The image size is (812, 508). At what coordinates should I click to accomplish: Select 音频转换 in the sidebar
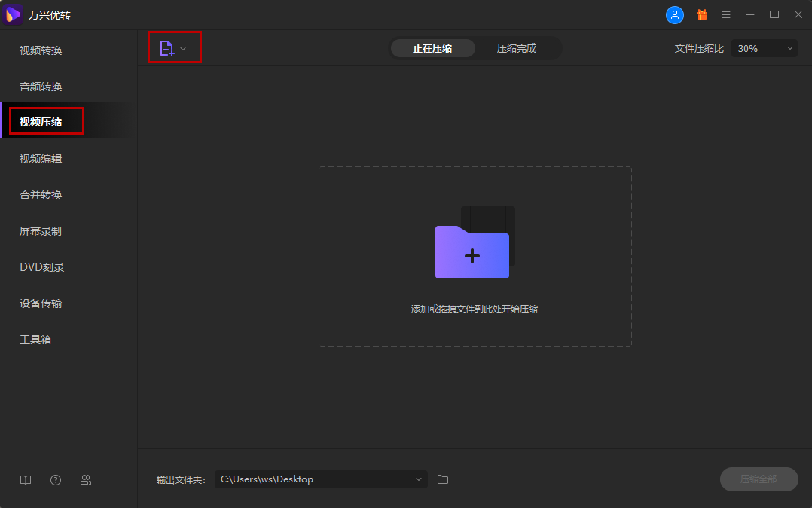click(x=68, y=87)
